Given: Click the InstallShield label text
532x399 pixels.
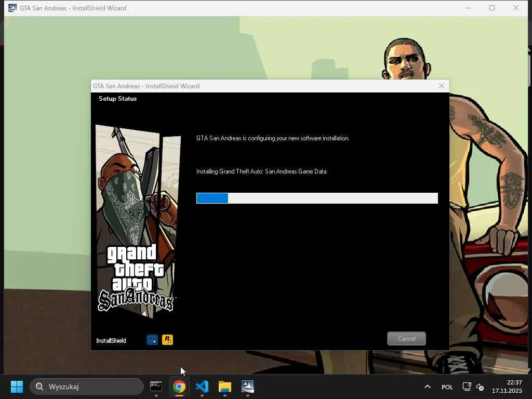Looking at the screenshot, I should 111,340.
